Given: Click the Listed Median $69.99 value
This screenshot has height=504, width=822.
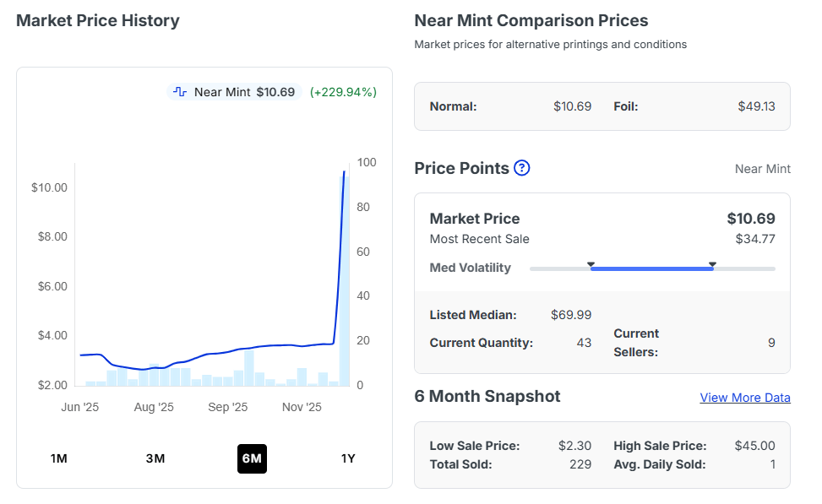Looking at the screenshot, I should pyautogui.click(x=571, y=315).
